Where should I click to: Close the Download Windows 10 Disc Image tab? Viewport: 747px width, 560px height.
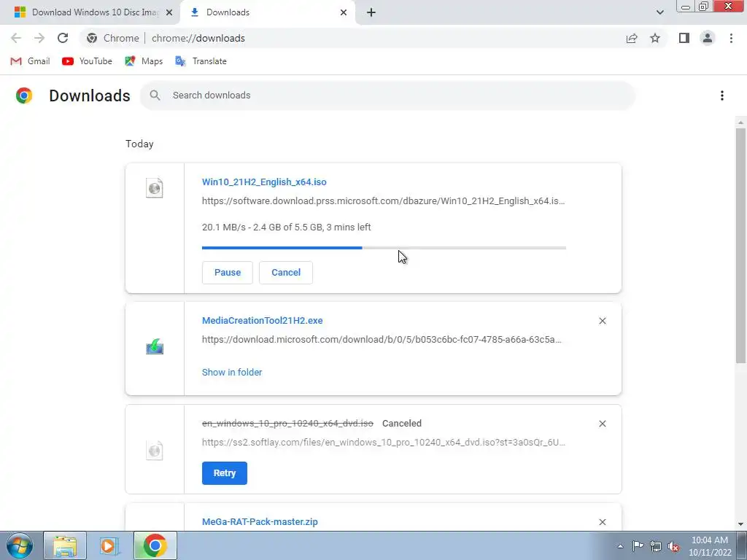[x=169, y=13]
